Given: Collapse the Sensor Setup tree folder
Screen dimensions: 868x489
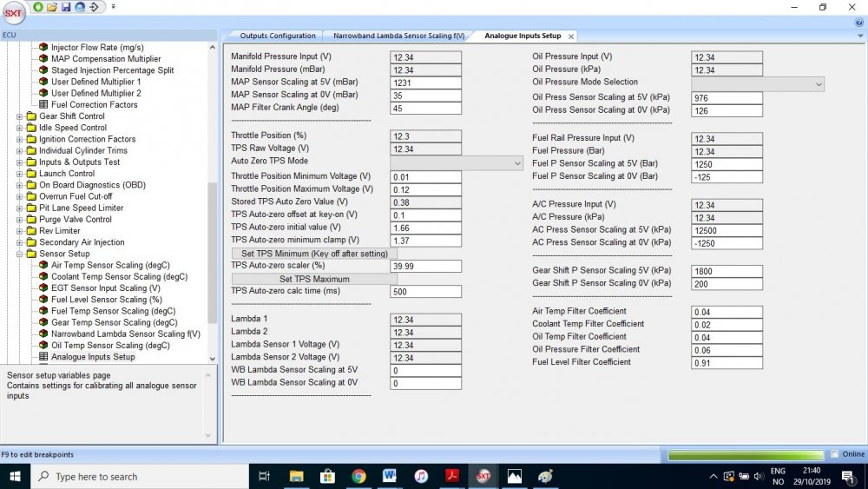Looking at the screenshot, I should click(20, 254).
